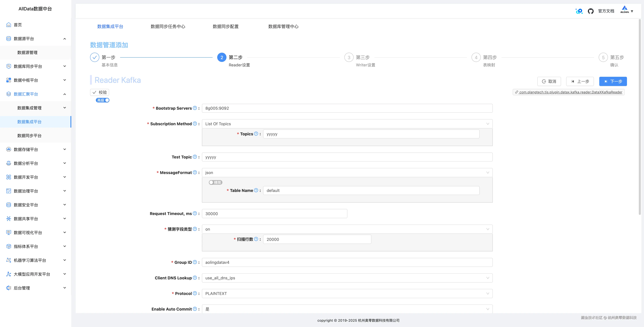
Task: Click help icon beside Subscription Method
Action: [x=195, y=124]
